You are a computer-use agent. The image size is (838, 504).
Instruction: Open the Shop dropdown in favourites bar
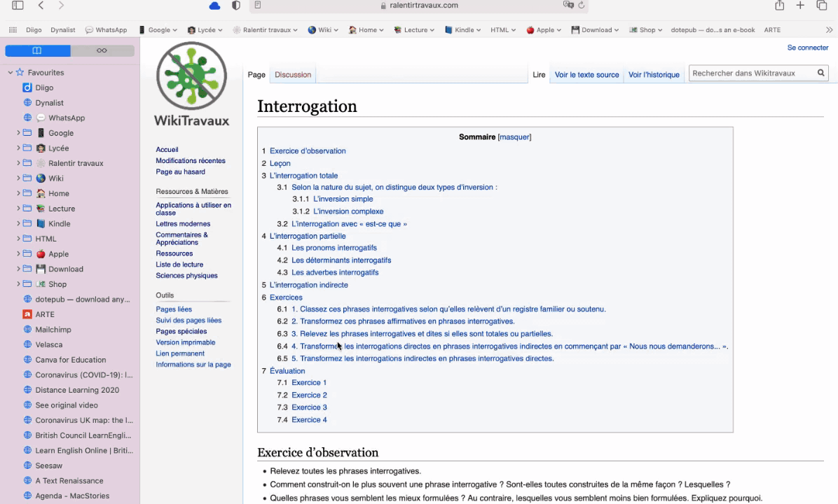(x=645, y=30)
